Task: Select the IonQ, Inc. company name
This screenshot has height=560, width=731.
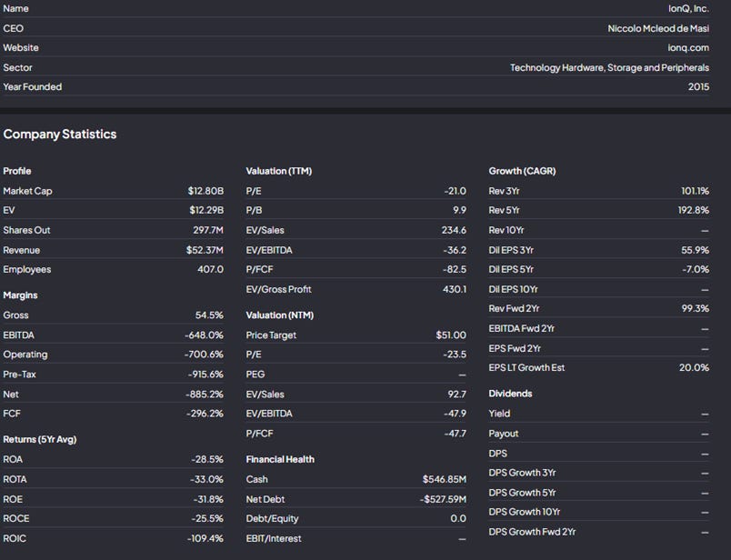Action: click(x=688, y=9)
